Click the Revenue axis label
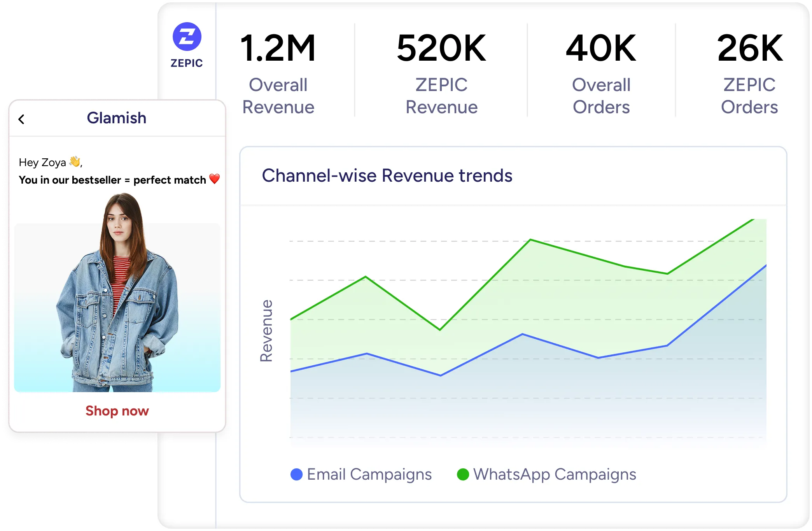This screenshot has width=812, height=531. [266, 331]
